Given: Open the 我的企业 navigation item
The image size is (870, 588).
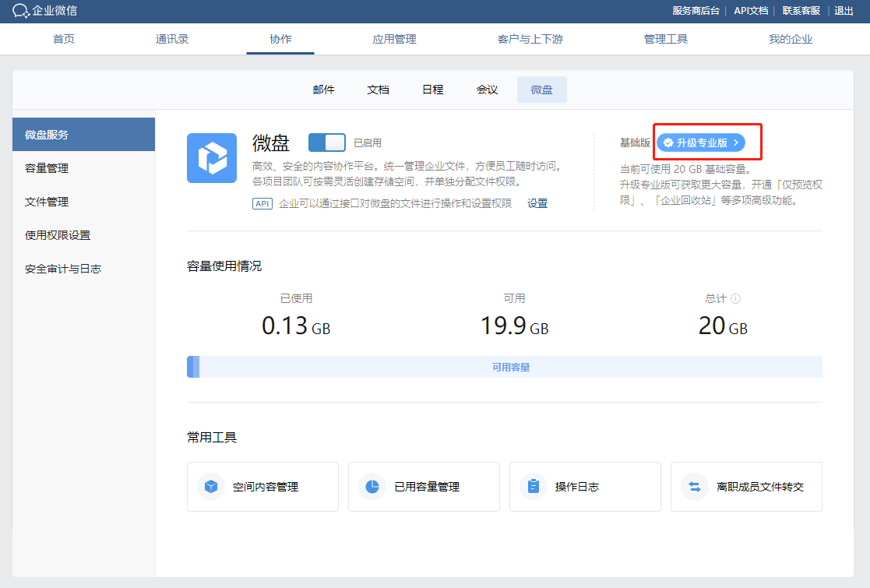Looking at the screenshot, I should point(790,39).
